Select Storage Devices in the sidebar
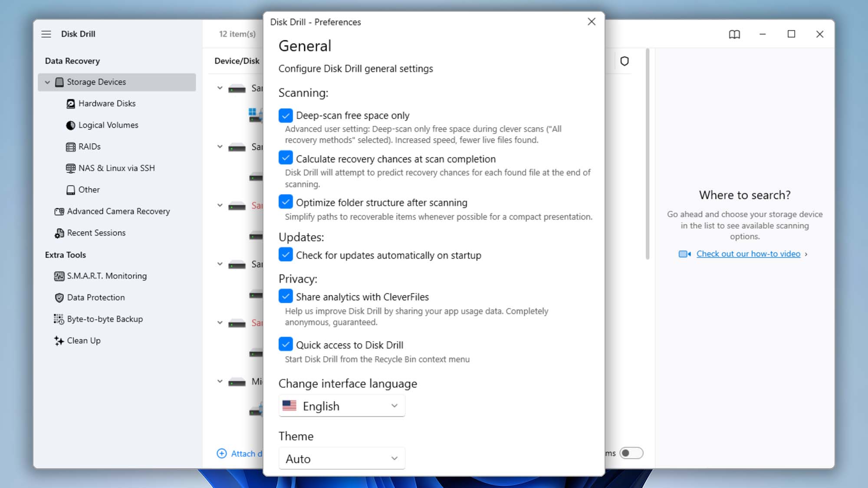This screenshot has width=868, height=488. [117, 82]
